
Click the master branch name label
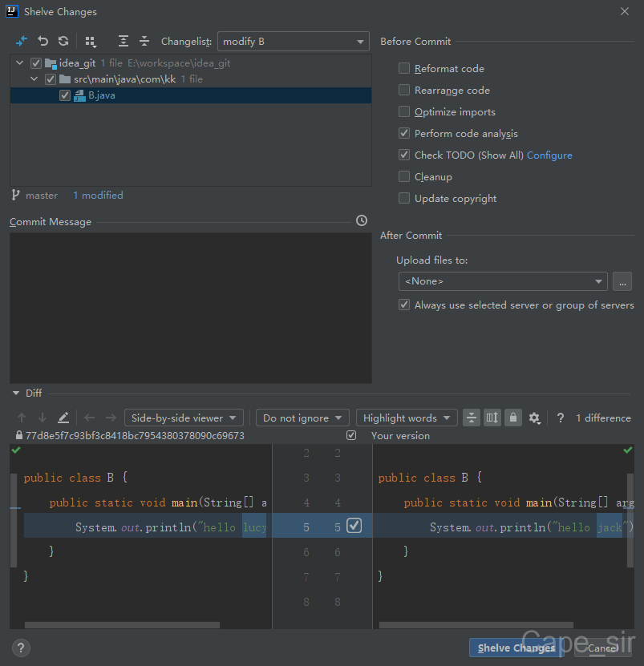42,196
